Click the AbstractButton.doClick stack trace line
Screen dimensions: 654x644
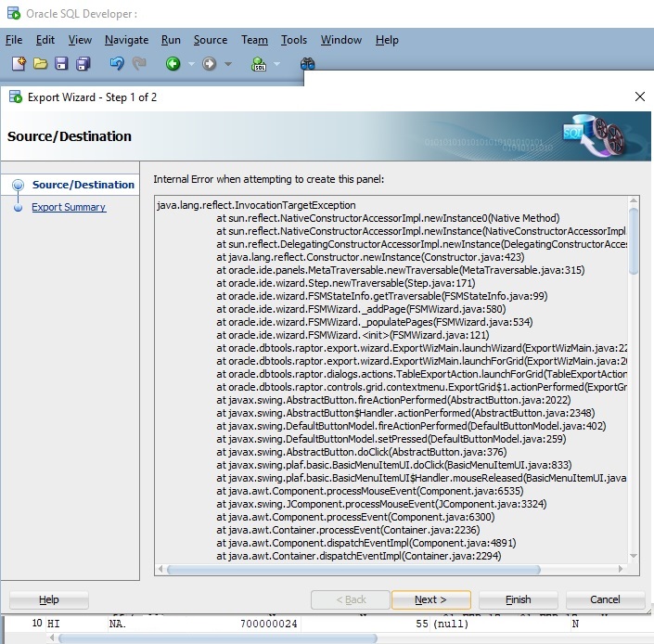362,452
